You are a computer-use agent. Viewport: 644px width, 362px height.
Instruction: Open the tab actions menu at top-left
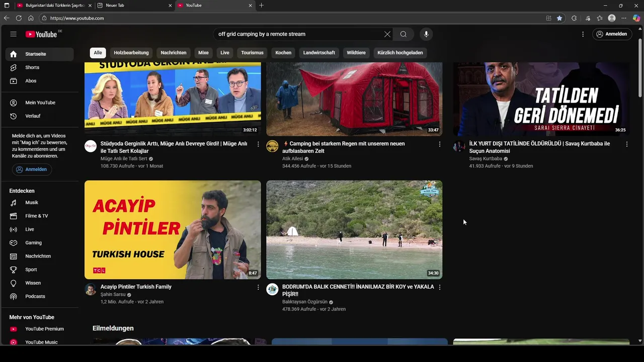pyautogui.click(x=7, y=6)
